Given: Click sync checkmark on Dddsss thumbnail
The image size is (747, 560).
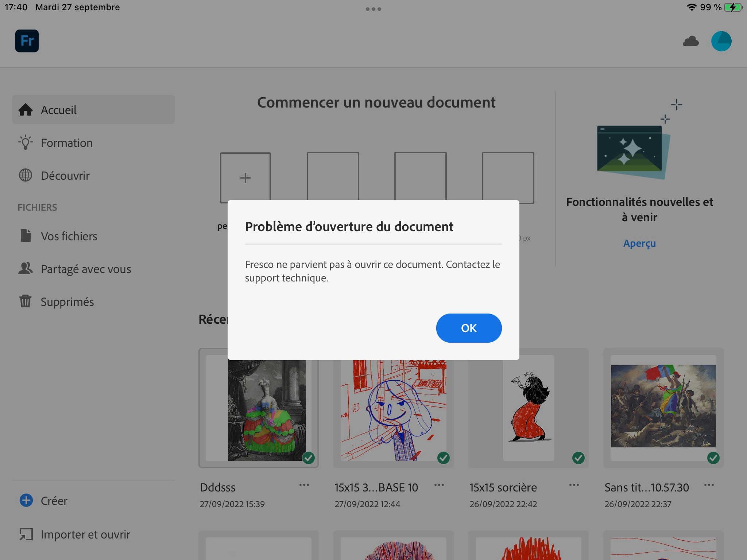Looking at the screenshot, I should [x=309, y=458].
